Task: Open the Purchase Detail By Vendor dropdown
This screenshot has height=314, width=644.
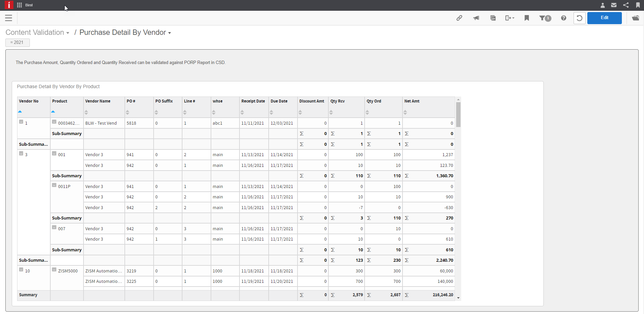Action: click(169, 33)
